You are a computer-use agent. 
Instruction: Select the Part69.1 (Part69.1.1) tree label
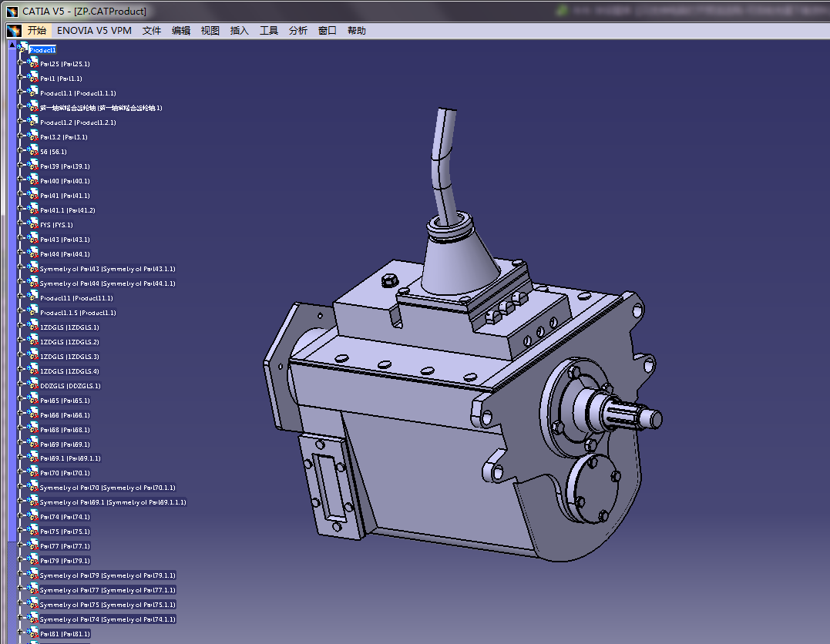click(x=70, y=458)
